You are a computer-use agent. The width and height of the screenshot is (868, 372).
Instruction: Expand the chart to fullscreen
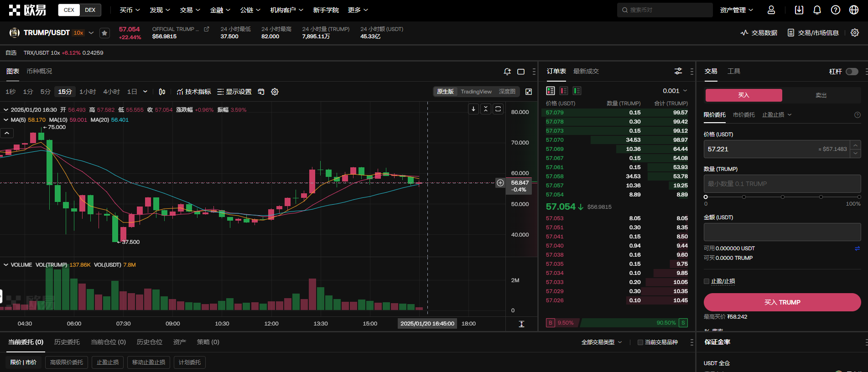529,92
